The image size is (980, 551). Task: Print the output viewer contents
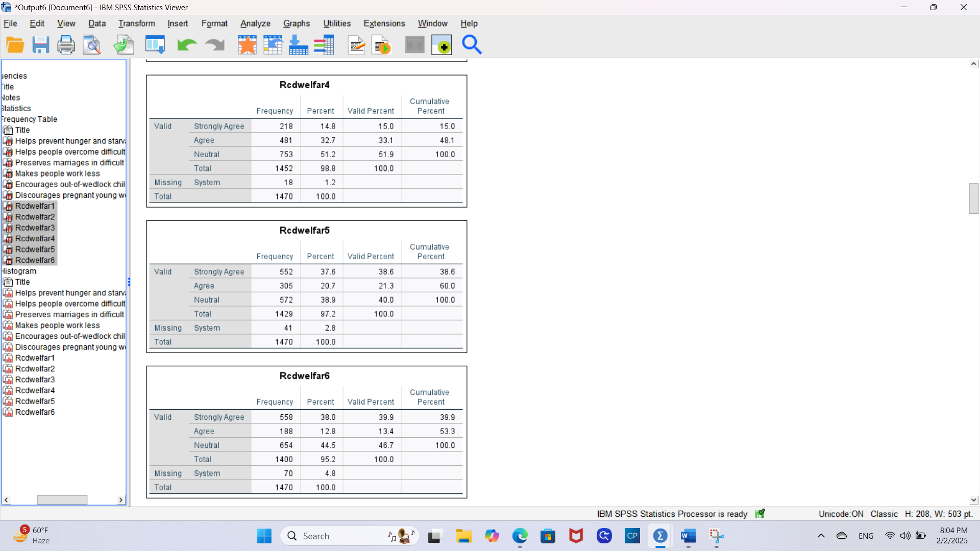[x=66, y=45]
